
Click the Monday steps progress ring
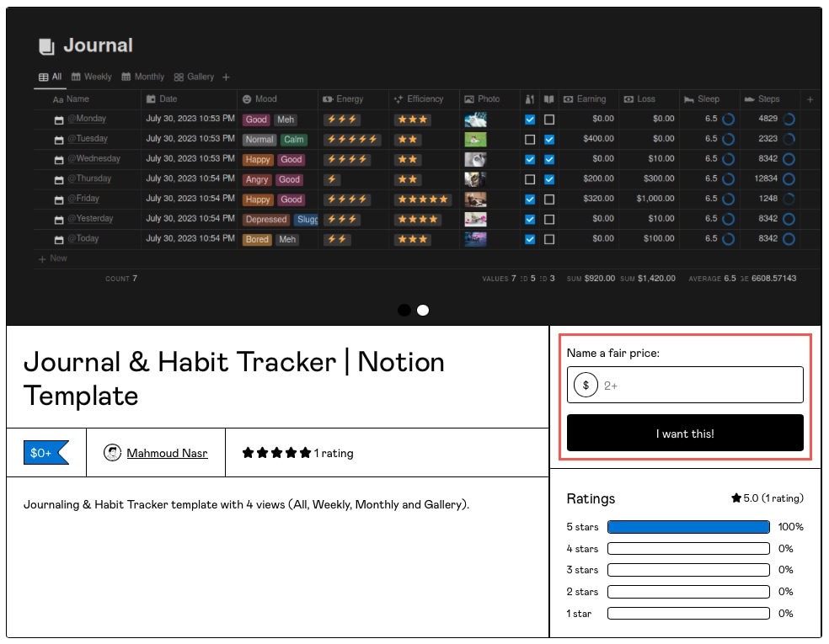(789, 120)
